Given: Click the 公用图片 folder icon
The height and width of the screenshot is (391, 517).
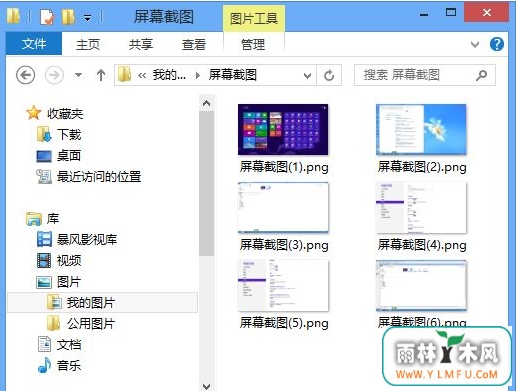Looking at the screenshot, I should tap(53, 323).
